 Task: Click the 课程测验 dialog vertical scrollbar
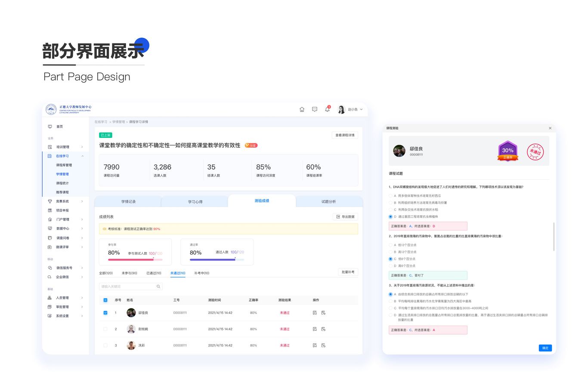point(554,237)
